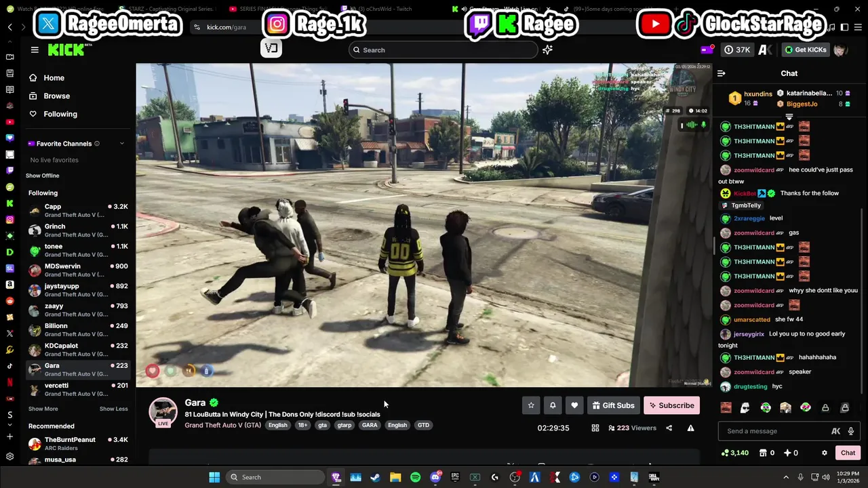Click the Gara streamer avatar
Viewport: 868px width, 488px height.
(x=163, y=411)
